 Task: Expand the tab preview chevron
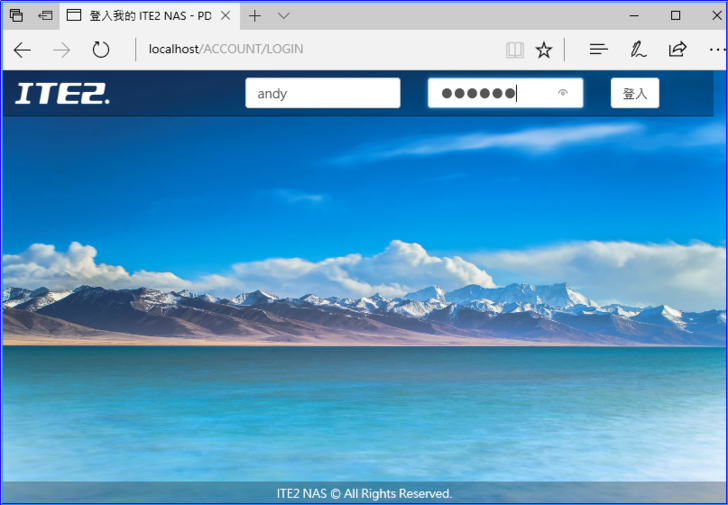tap(283, 16)
